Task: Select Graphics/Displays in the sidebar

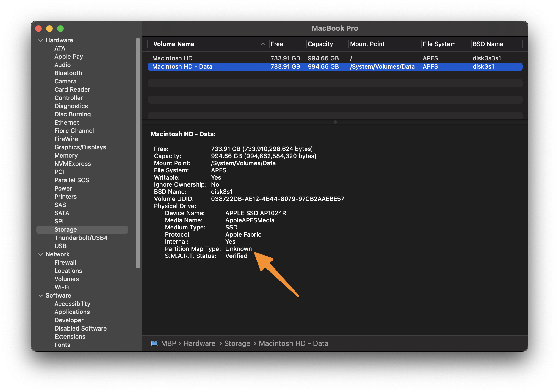Action: pyautogui.click(x=80, y=147)
